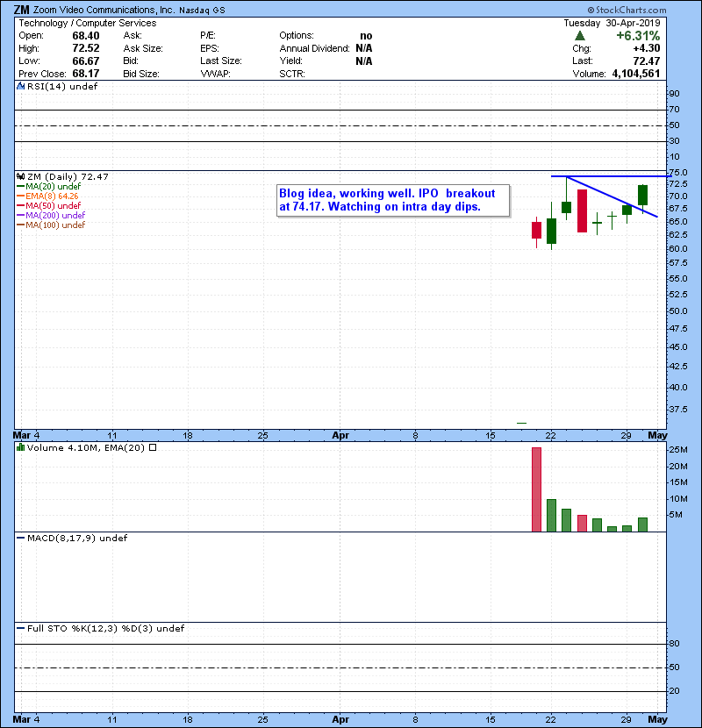Click the MA(100) undef legend entry
The height and width of the screenshot is (728, 702).
coord(55,225)
